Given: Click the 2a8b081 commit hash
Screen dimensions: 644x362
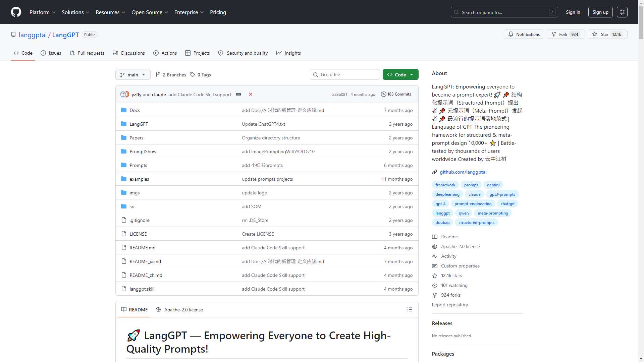Looking at the screenshot, I should tap(339, 95).
